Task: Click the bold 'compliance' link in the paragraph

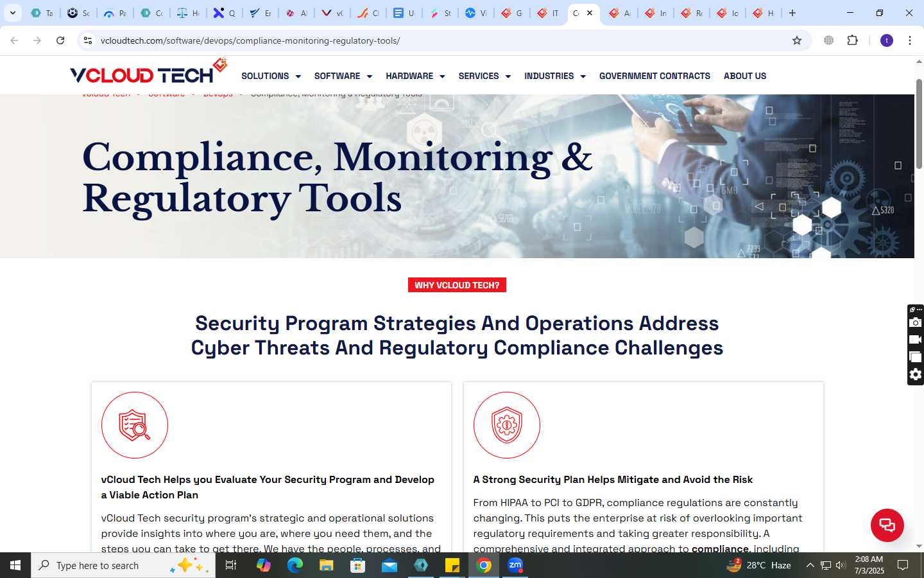Action: click(720, 548)
